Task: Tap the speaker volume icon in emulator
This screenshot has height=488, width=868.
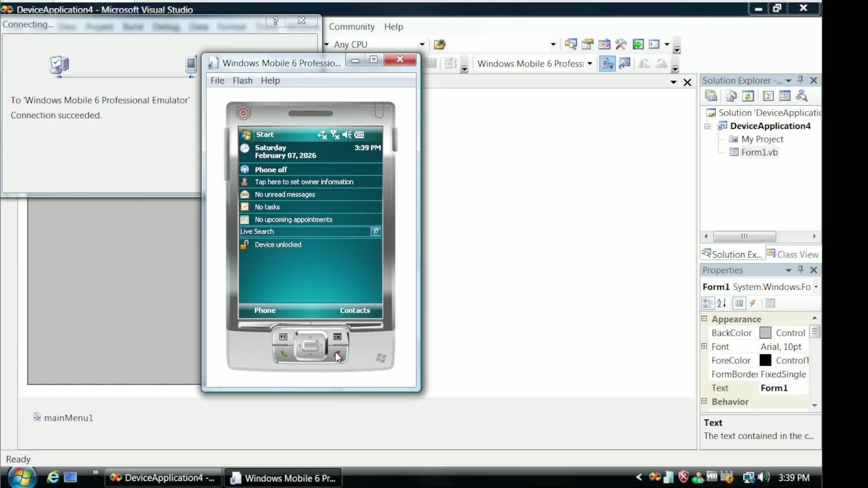Action: 347,135
